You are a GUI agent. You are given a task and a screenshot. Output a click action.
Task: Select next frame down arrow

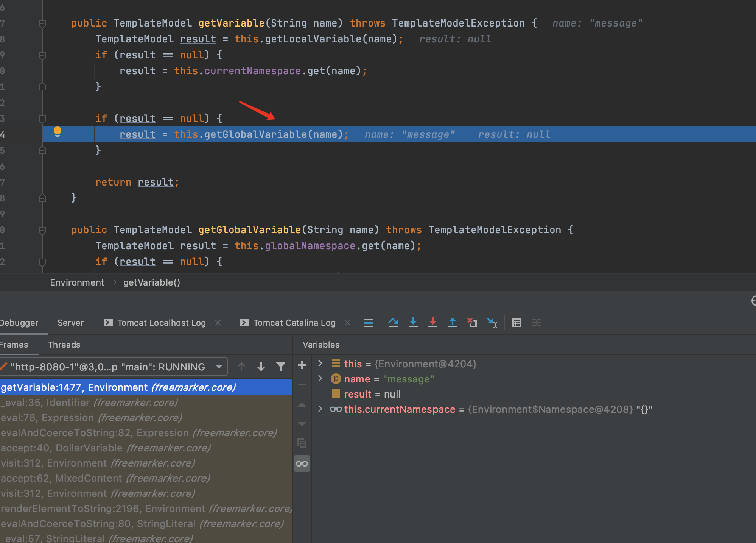tap(261, 367)
